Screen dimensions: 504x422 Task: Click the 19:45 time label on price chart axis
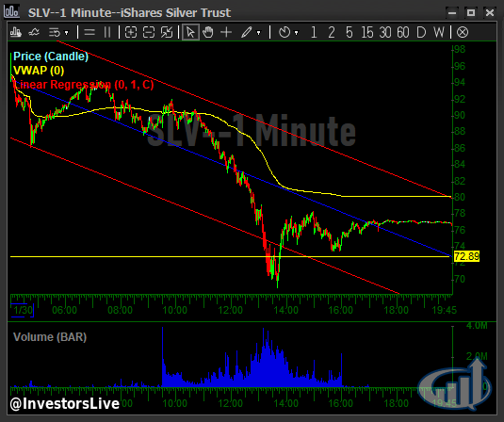(445, 310)
